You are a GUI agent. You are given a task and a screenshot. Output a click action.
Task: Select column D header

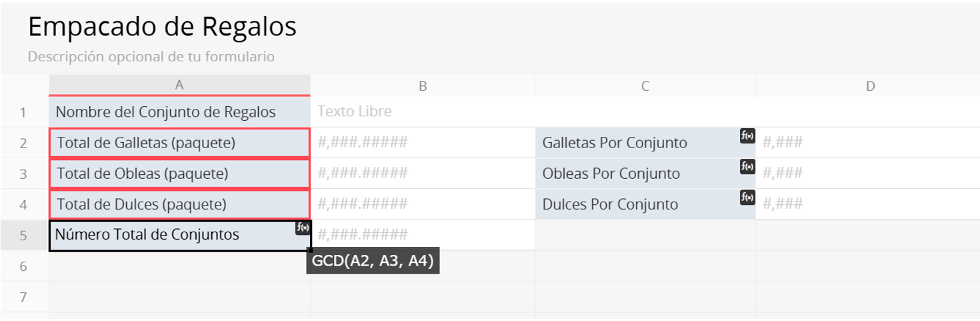point(870,85)
